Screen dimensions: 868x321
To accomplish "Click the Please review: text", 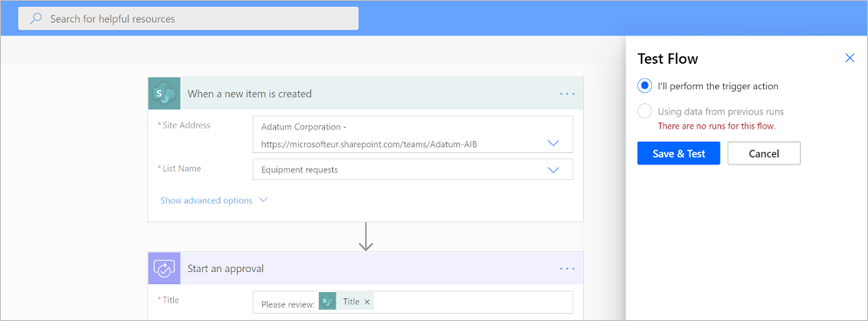I will tap(288, 304).
